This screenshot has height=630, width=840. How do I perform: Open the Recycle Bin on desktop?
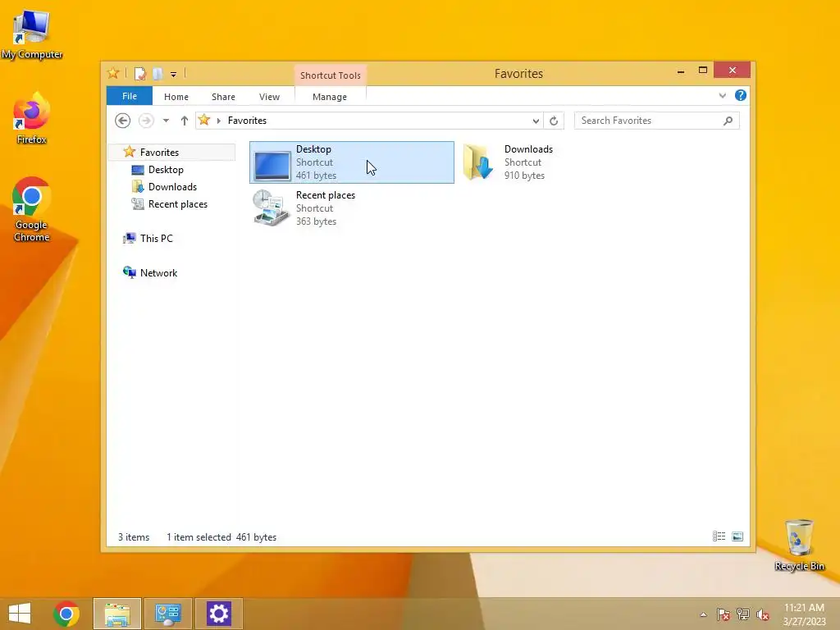[x=799, y=545]
